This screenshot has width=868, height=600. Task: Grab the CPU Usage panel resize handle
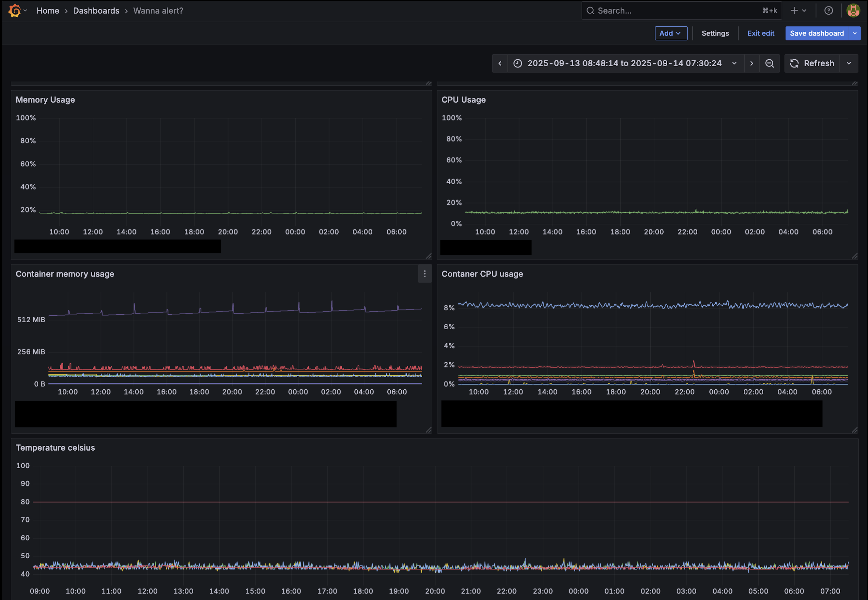(854, 256)
